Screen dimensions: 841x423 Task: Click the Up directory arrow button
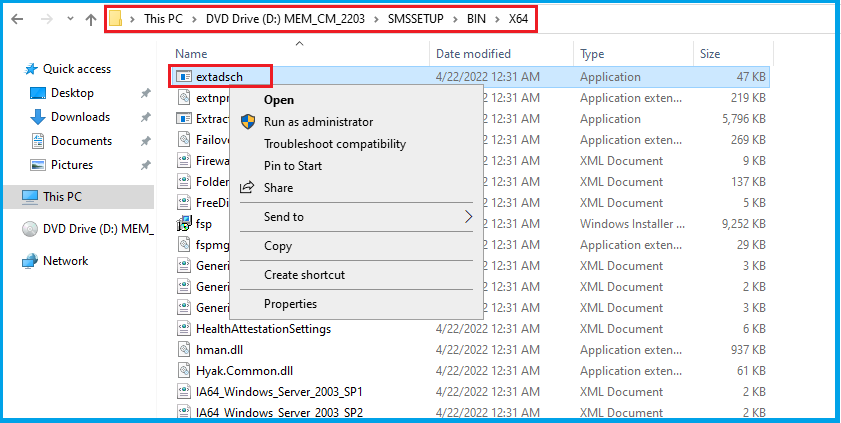point(90,20)
